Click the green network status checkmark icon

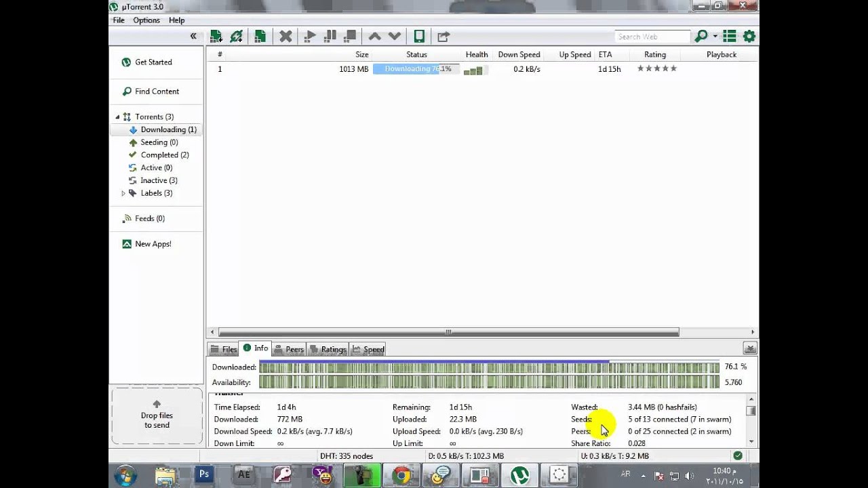(x=738, y=456)
